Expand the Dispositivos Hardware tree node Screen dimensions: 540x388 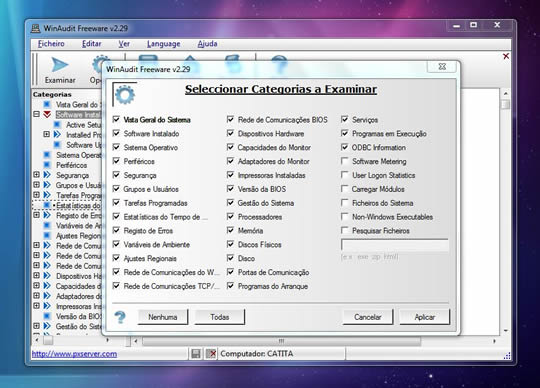point(36,275)
